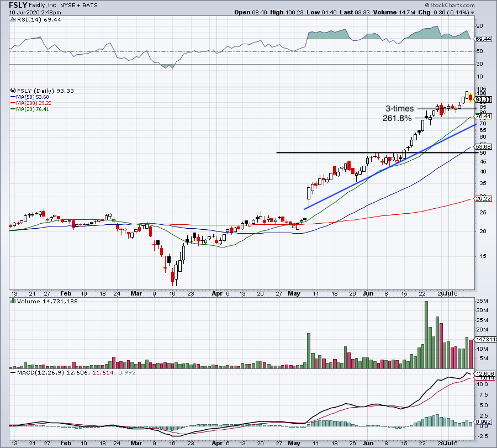Click the 29.22 MA(200) price tag
This screenshot has height=448, width=497.
pos(484,198)
